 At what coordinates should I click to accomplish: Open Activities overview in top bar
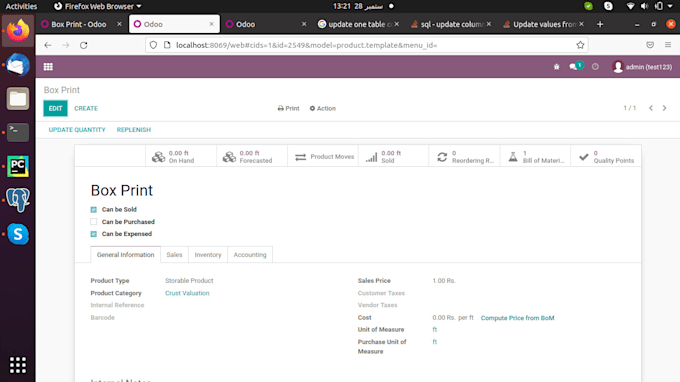tap(21, 7)
